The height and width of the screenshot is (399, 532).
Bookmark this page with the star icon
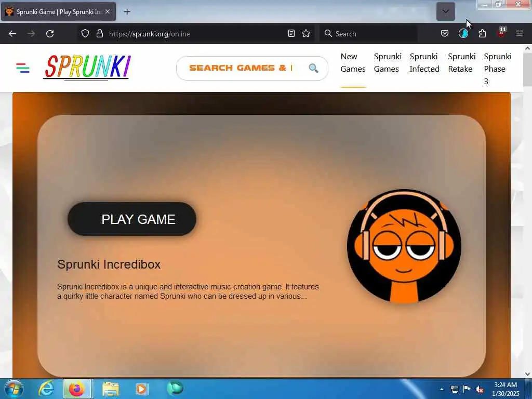(x=306, y=33)
